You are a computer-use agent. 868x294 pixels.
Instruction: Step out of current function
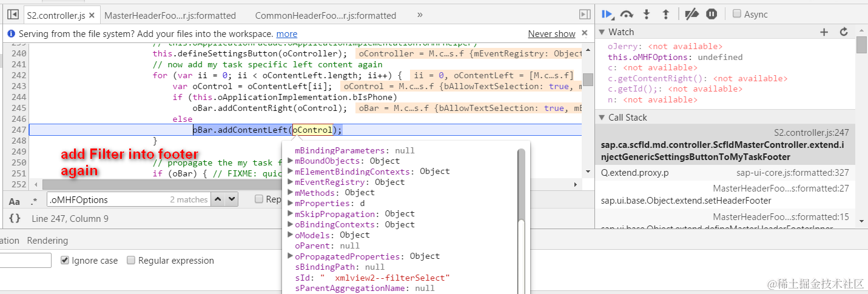[x=665, y=14]
